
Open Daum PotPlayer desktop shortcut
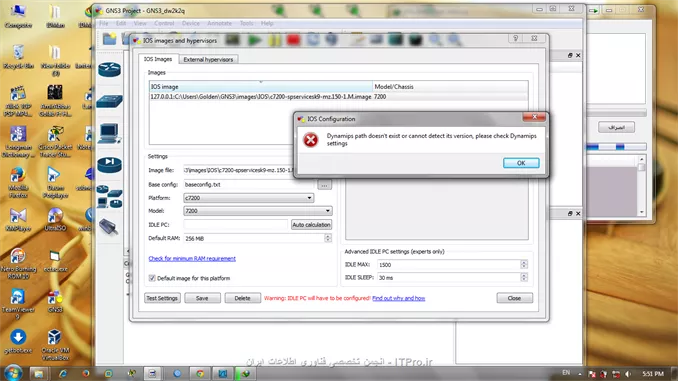pyautogui.click(x=55, y=182)
